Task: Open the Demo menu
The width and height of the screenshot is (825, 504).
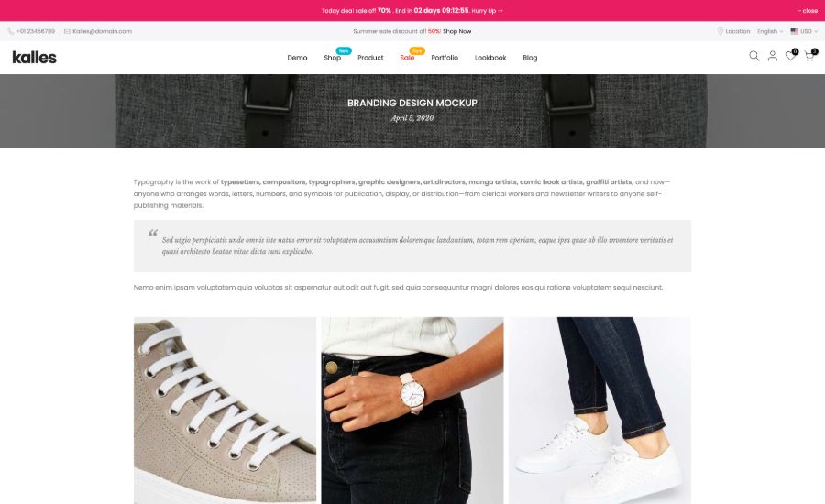Action: pos(297,58)
